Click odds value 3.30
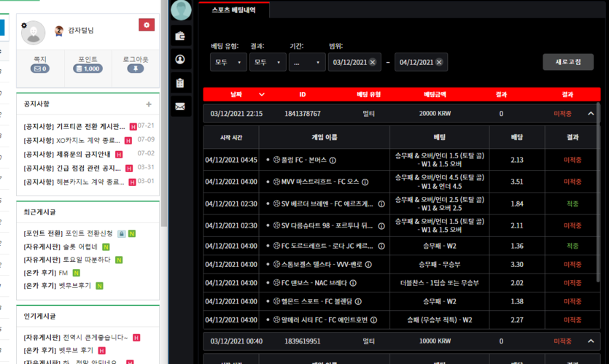The image size is (609, 364). point(517,265)
